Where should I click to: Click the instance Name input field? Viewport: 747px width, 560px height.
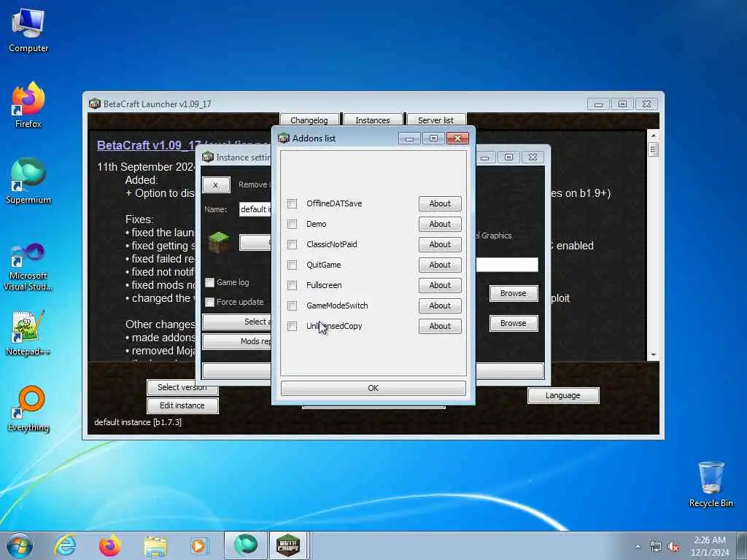pos(255,209)
